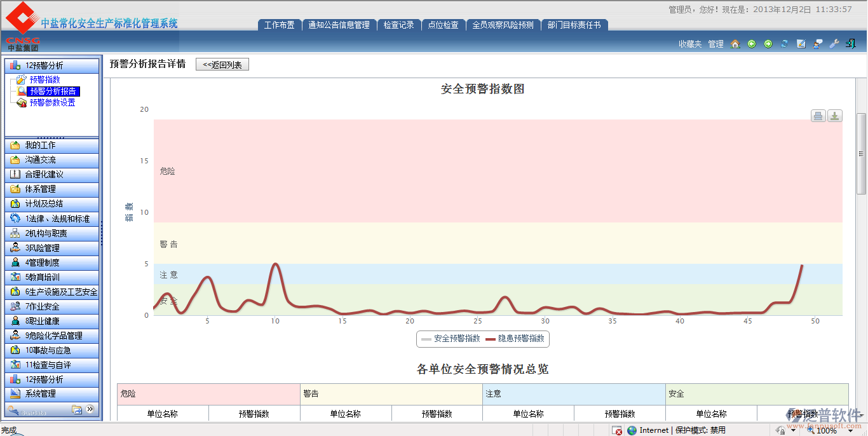
Task: Open 6生产设施及工艺安全 in the sidebar
Action: click(52, 292)
